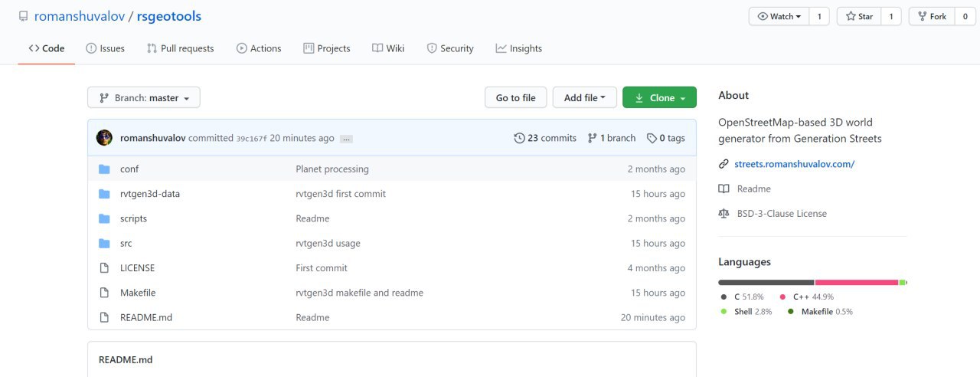Image resolution: width=980 pixels, height=377 pixels.
Task: Switch to the Issues tab
Action: click(106, 48)
